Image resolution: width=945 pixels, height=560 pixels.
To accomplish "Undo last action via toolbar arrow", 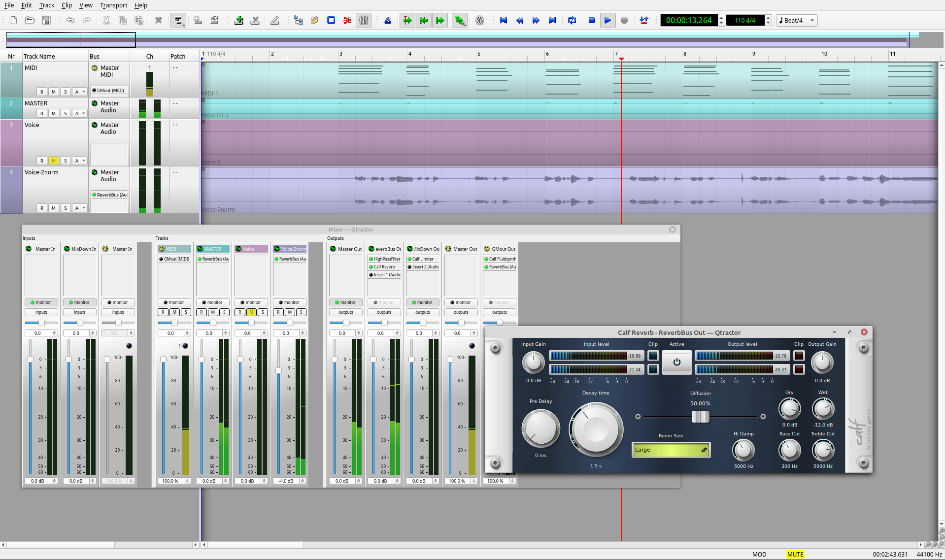I will pyautogui.click(x=70, y=20).
